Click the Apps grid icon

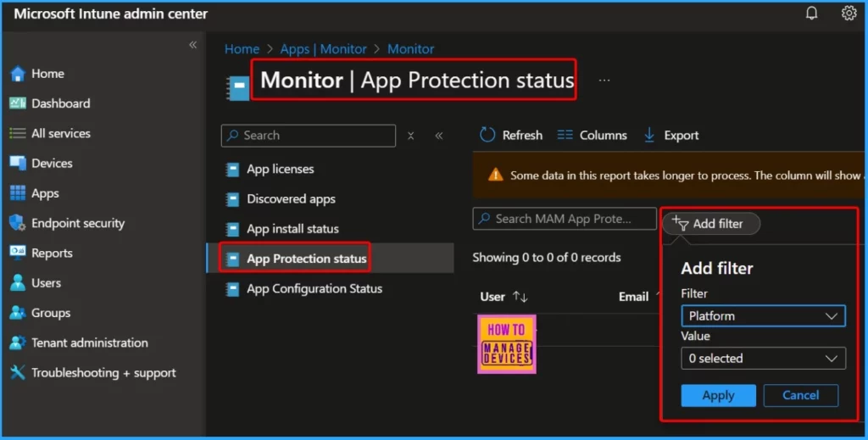[18, 192]
